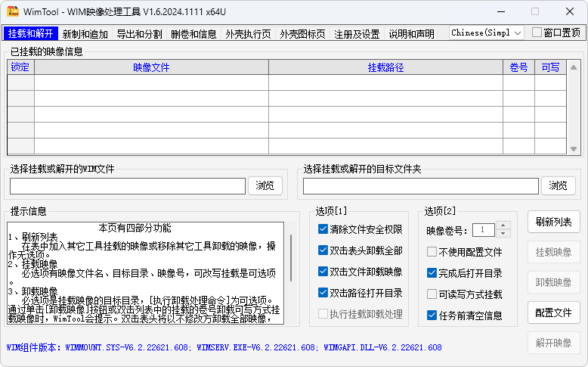
Task: Toggle 任务前清空信息 checkbox
Action: (465, 315)
